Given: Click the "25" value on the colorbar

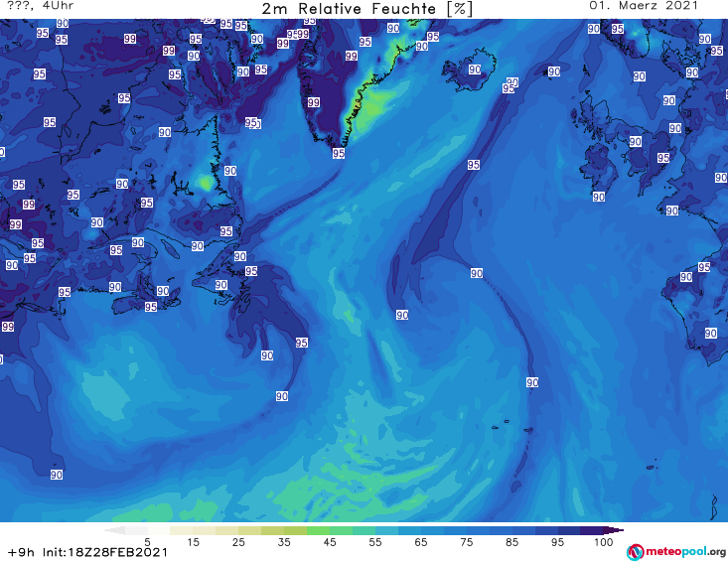Looking at the screenshot, I should [238, 542].
